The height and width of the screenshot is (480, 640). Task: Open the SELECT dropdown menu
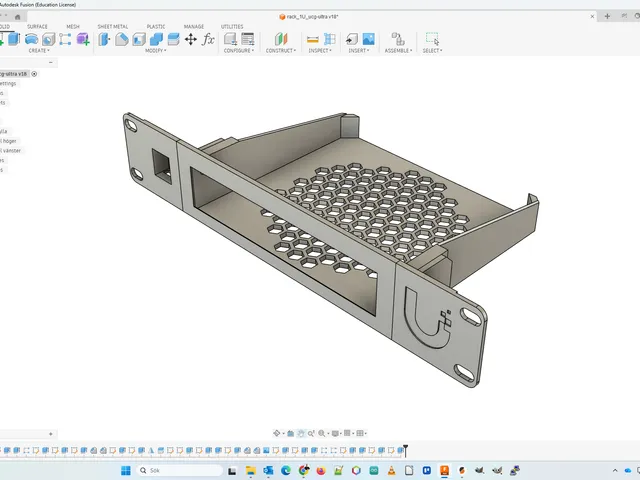click(x=432, y=51)
